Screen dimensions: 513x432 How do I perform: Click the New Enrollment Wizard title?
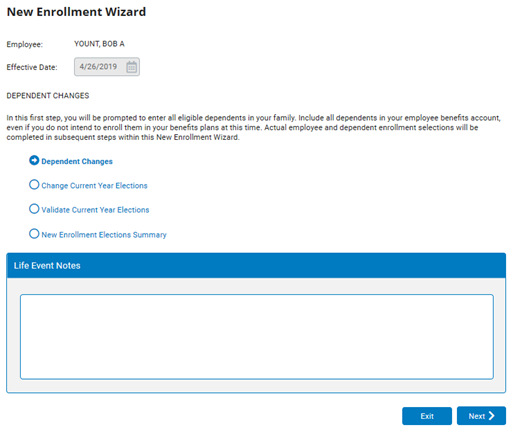coord(76,12)
